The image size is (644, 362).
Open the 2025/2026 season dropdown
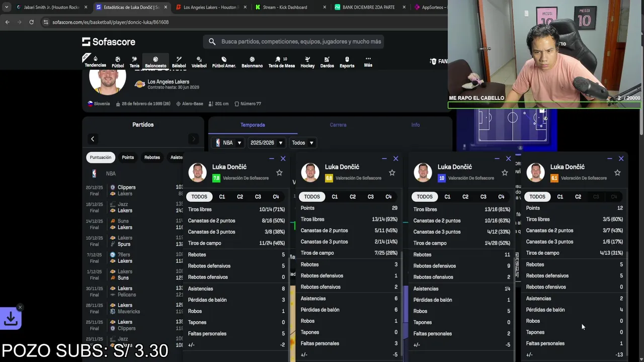[266, 143]
